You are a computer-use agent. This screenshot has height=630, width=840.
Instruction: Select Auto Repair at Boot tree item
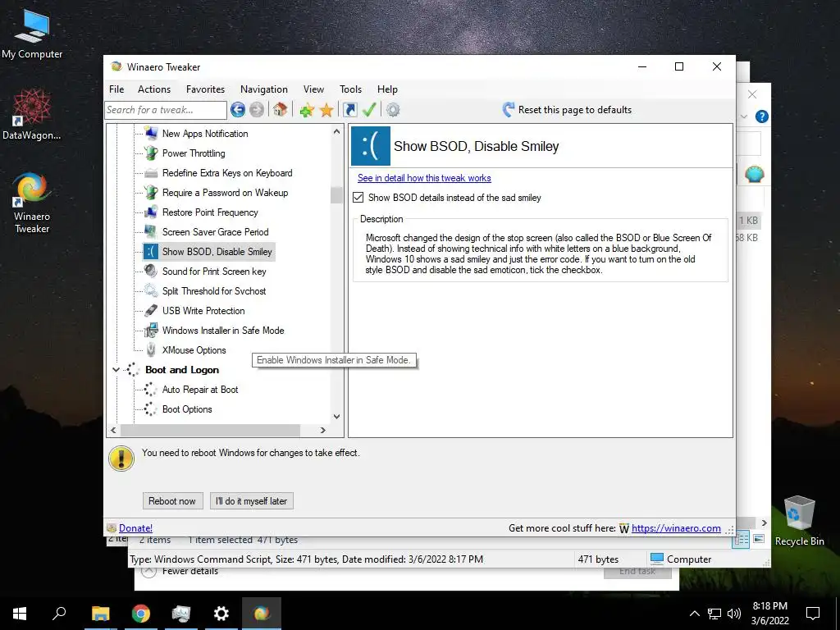[x=200, y=390]
